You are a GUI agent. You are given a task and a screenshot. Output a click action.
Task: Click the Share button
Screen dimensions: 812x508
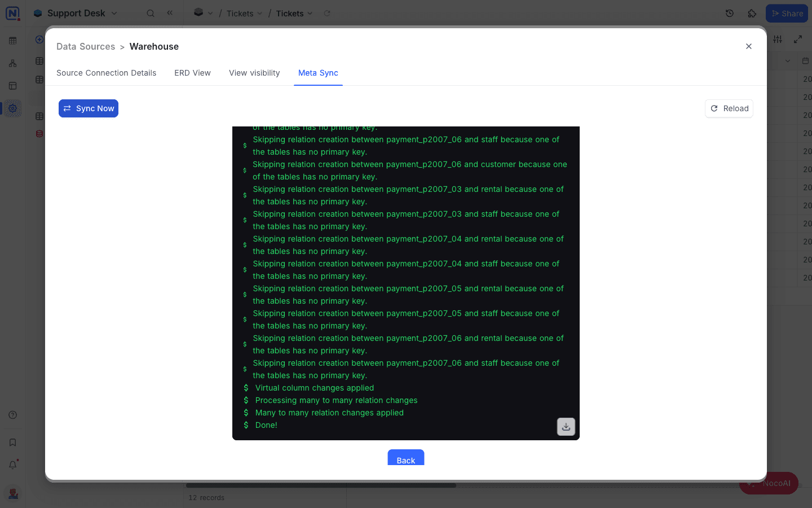click(787, 13)
